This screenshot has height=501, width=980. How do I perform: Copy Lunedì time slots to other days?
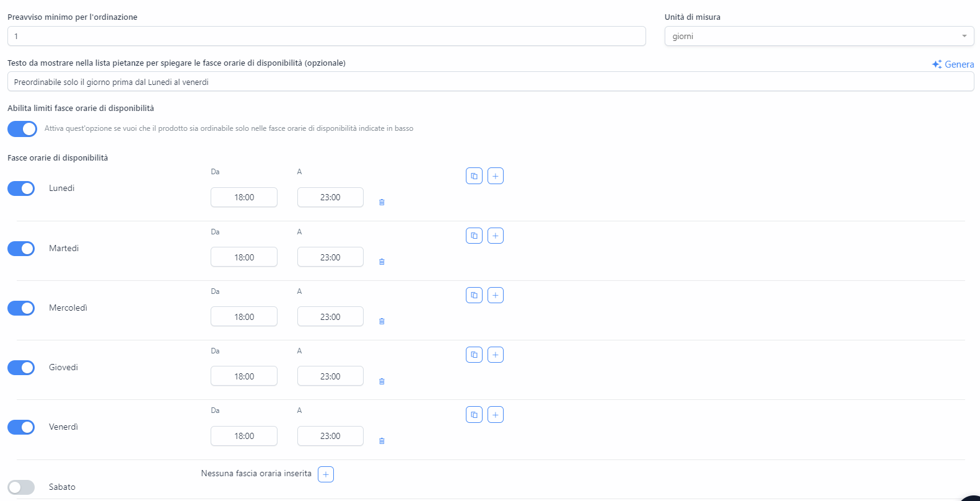(474, 176)
